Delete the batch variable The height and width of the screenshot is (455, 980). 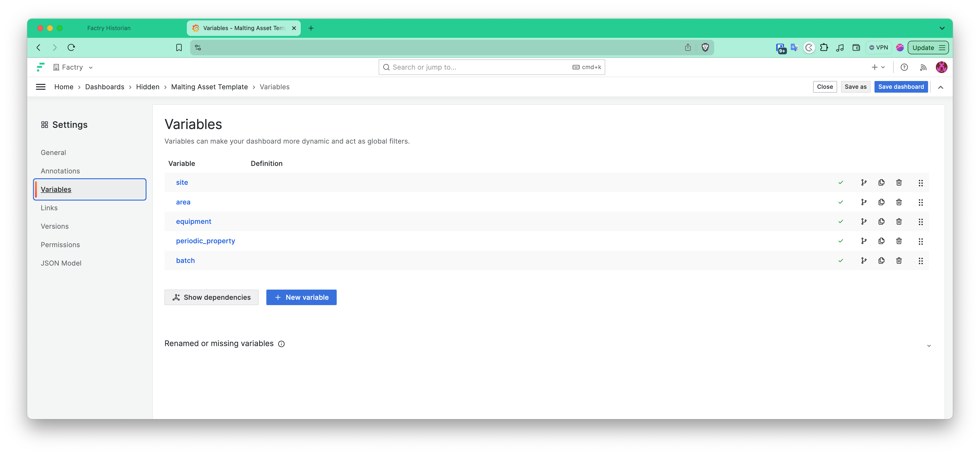coord(898,260)
